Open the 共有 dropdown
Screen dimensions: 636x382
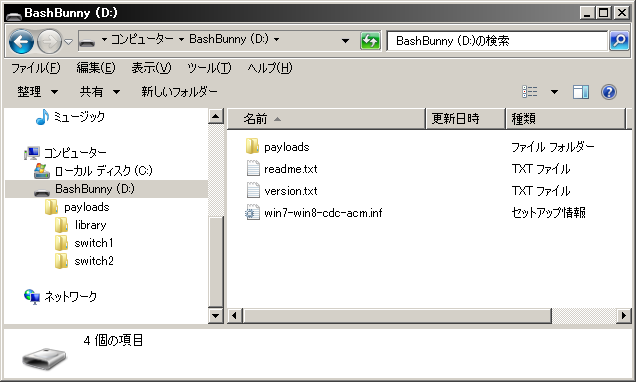coord(100,92)
